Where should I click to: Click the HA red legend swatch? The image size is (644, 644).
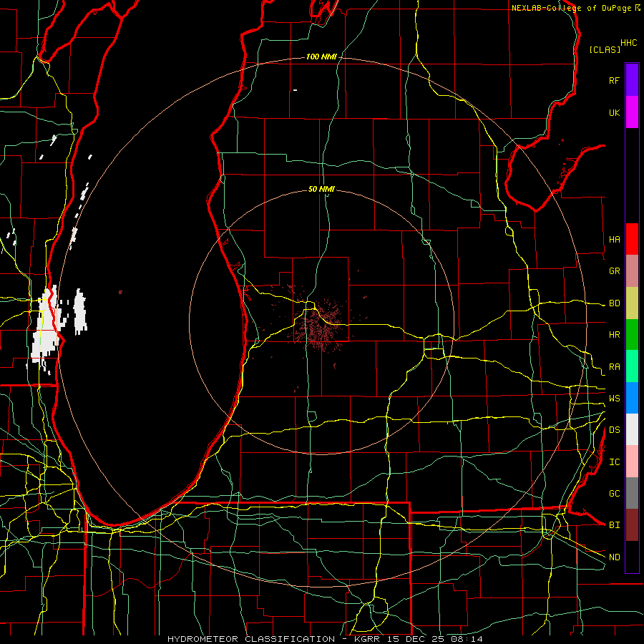pos(632,239)
